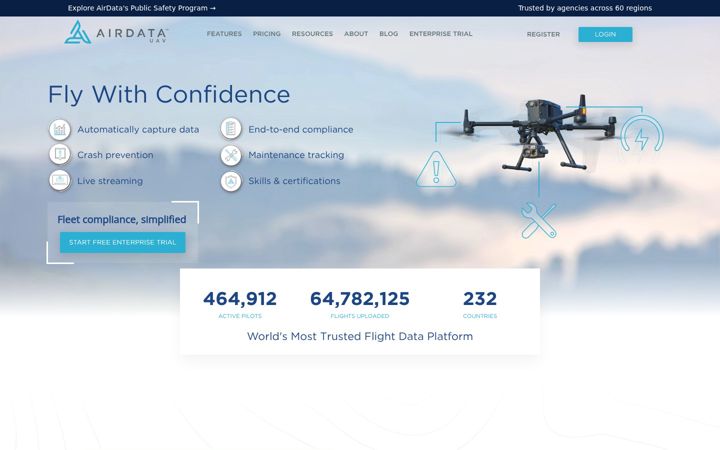Click the Login button
This screenshot has height=450, width=720.
605,34
